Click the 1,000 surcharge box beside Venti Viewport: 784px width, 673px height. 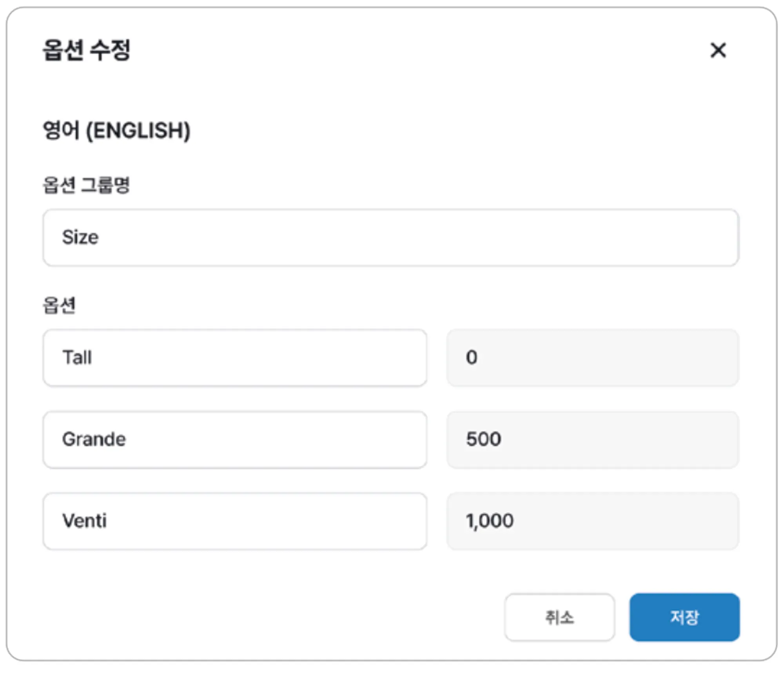click(x=592, y=521)
